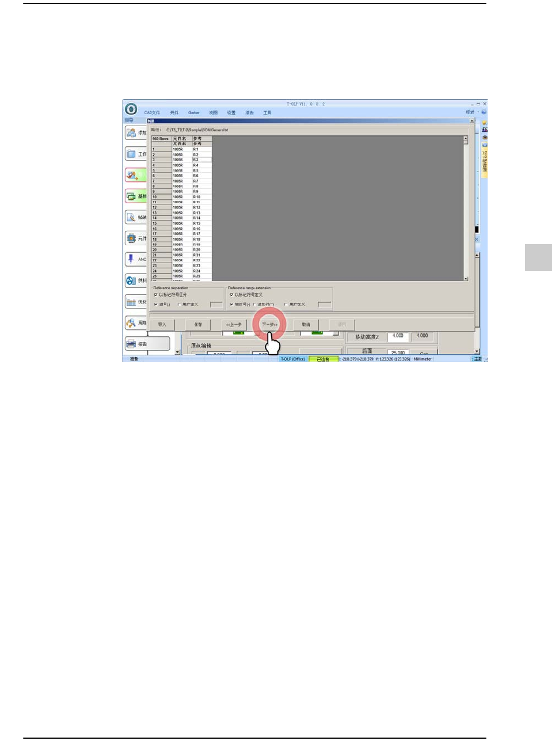Click the 适用 apply button
The height and width of the screenshot is (756, 552).
342,325
